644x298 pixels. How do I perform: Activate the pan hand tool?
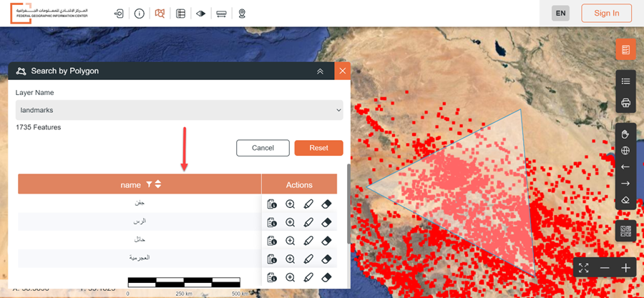(x=625, y=134)
